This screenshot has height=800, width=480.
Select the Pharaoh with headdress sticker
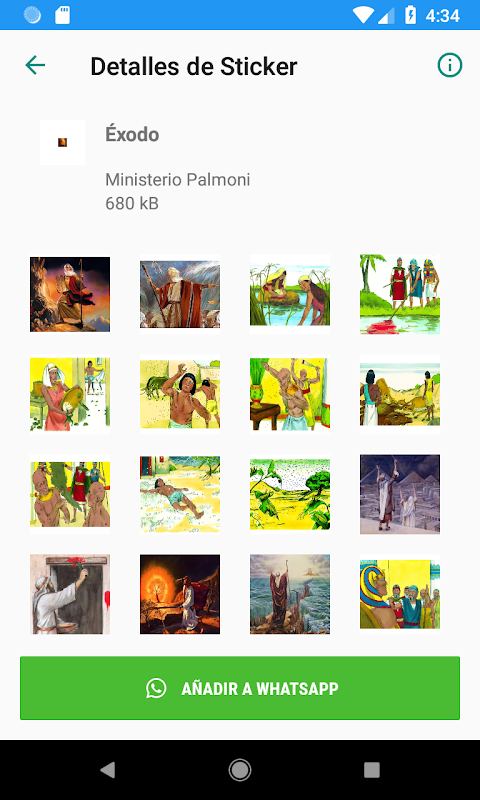[x=400, y=594]
